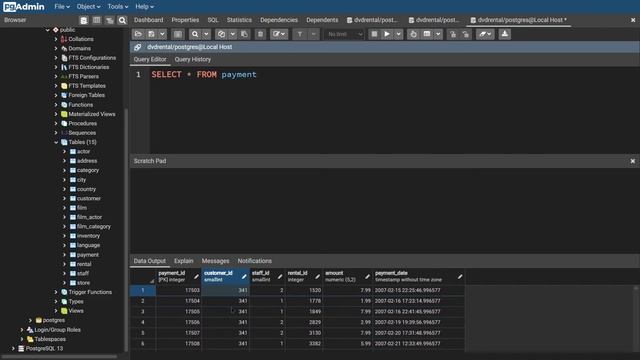Expand the payment table node

64,255
